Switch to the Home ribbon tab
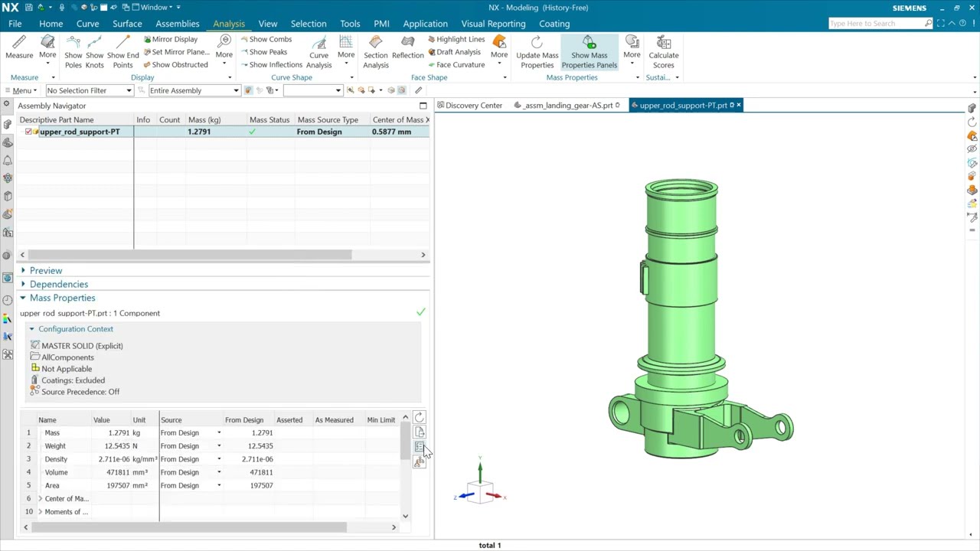The image size is (980, 551). 51,24
